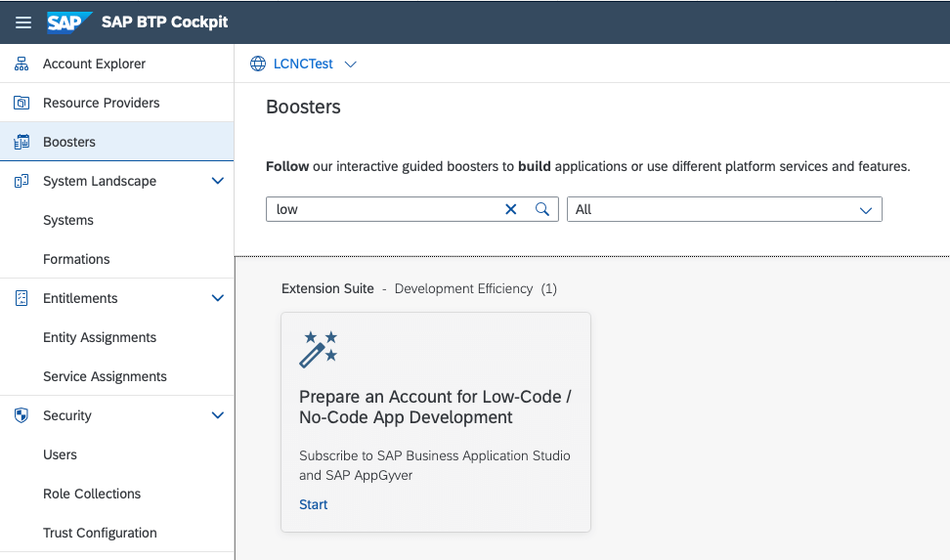Click the magic wand booster icon
The height and width of the screenshot is (560, 950).
point(319,350)
